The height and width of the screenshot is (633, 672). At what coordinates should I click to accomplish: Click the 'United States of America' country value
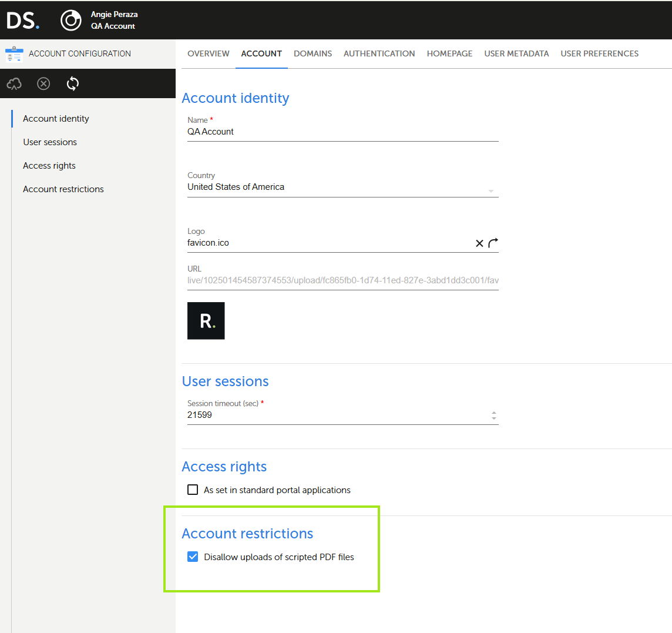[236, 187]
